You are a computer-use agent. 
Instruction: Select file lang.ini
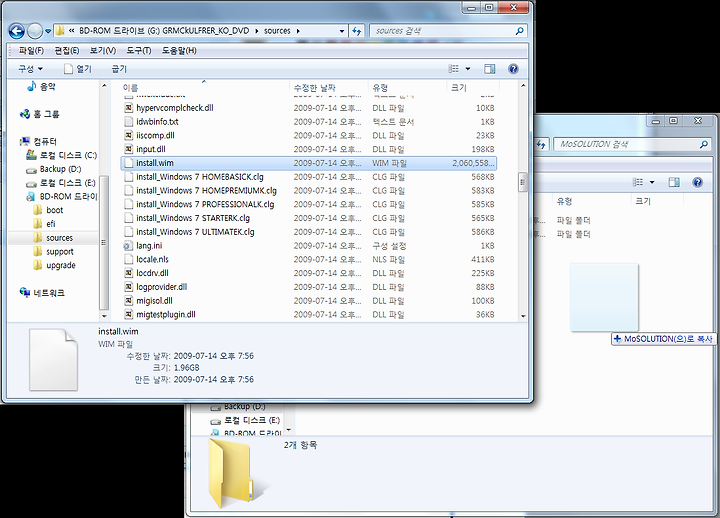point(309,246)
